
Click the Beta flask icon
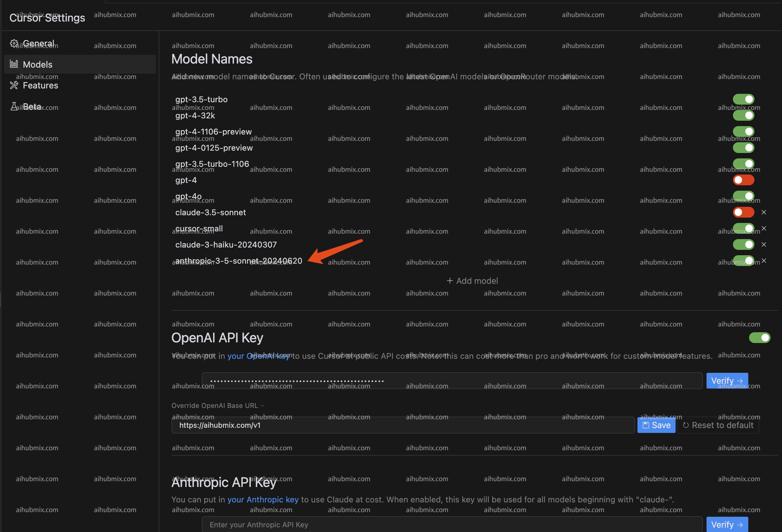point(14,107)
